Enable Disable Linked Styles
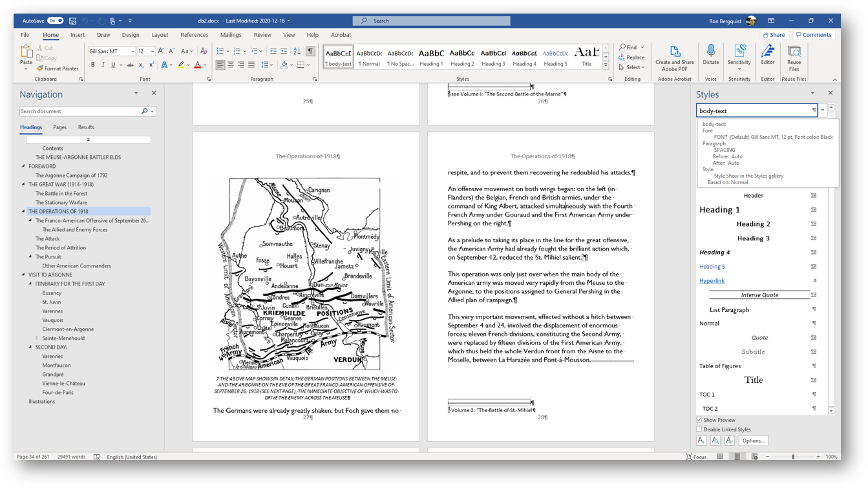The height and width of the screenshot is (487, 868). pos(699,429)
